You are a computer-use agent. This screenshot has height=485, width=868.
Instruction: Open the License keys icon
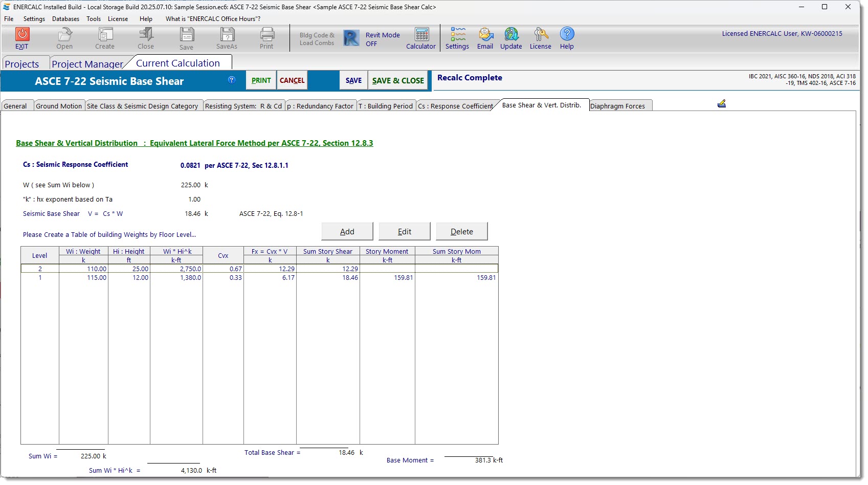pyautogui.click(x=540, y=34)
